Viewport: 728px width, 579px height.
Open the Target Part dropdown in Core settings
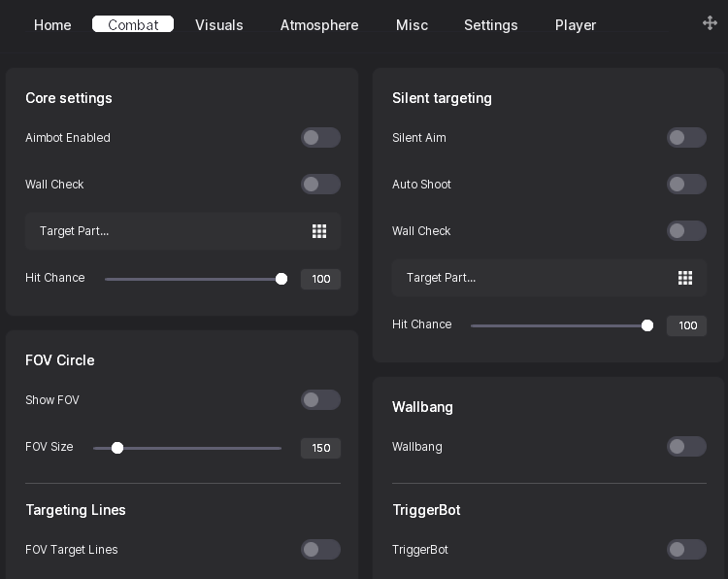[x=182, y=231]
